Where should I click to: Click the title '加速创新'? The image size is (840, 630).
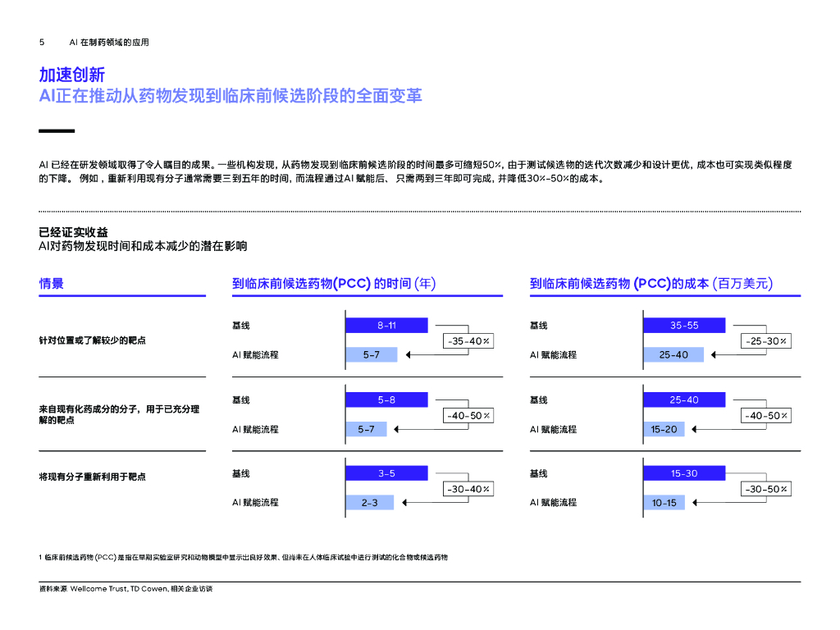[x=72, y=75]
